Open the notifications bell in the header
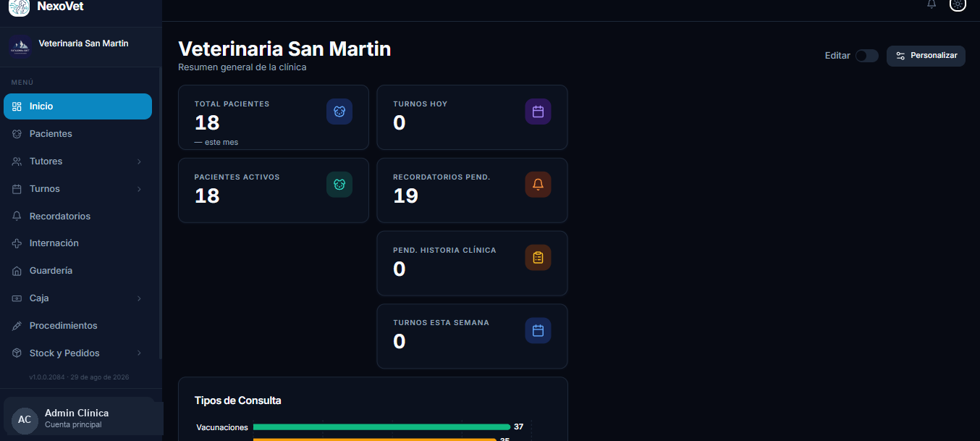This screenshot has width=980, height=441. click(932, 4)
